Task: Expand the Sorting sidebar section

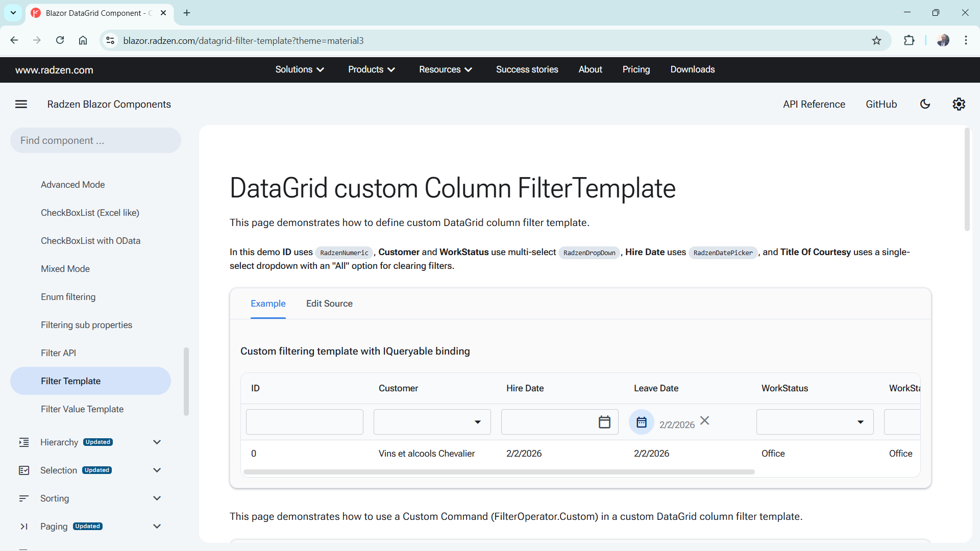Action: coord(157,498)
